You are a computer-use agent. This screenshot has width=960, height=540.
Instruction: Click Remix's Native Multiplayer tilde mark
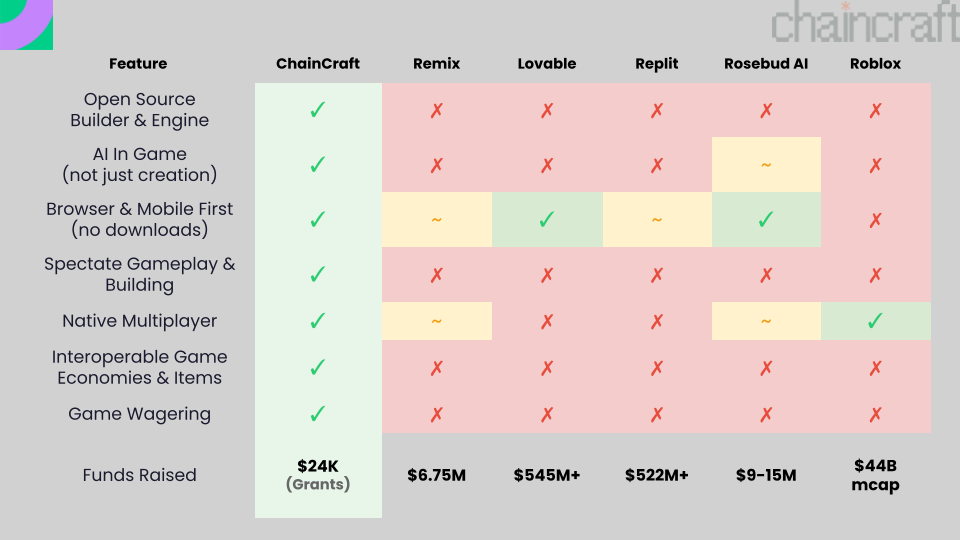(x=437, y=321)
